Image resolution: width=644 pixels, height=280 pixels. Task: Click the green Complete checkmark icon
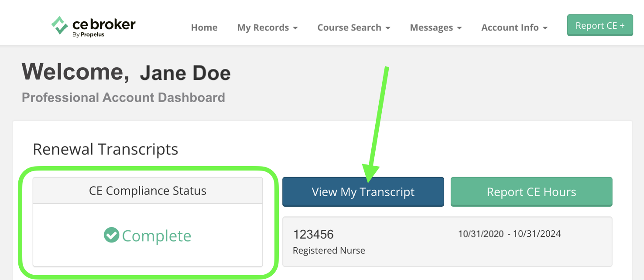click(x=111, y=235)
